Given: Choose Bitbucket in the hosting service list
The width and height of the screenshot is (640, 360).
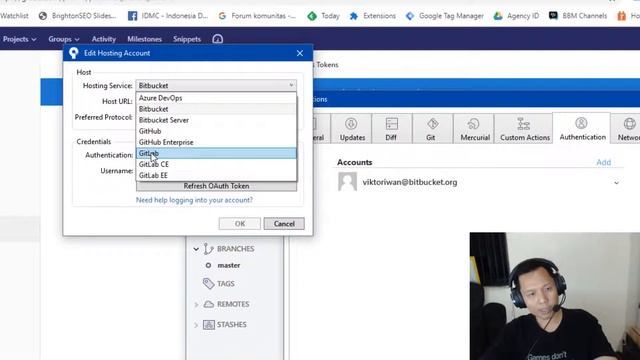Looking at the screenshot, I should point(216,109).
